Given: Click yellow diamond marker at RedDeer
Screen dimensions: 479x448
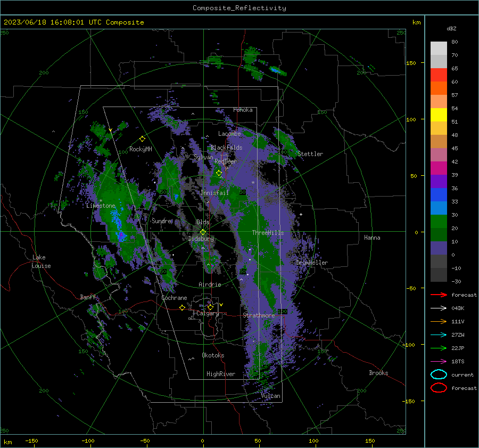Looking at the screenshot, I should [x=219, y=173].
